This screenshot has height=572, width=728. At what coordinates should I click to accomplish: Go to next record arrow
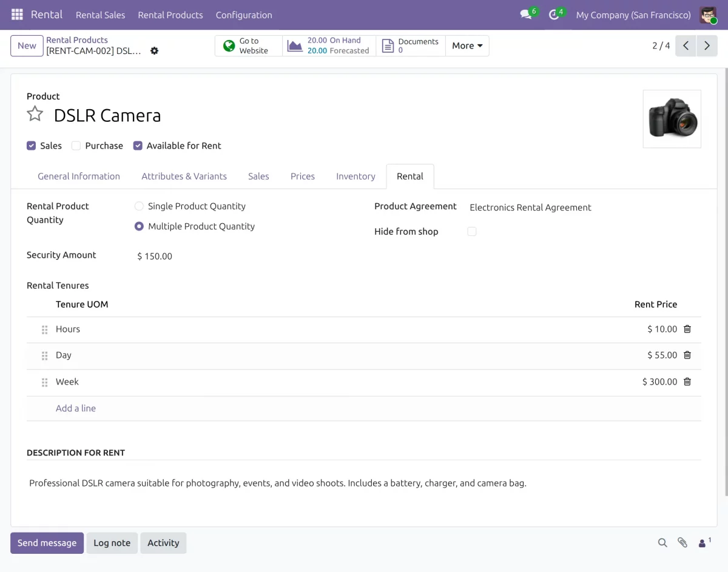707,45
